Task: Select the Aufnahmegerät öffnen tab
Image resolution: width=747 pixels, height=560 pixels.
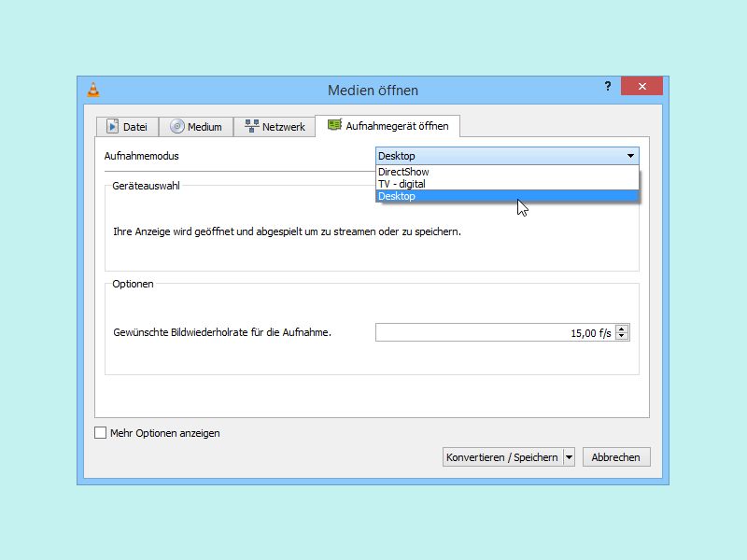Action: 388,126
